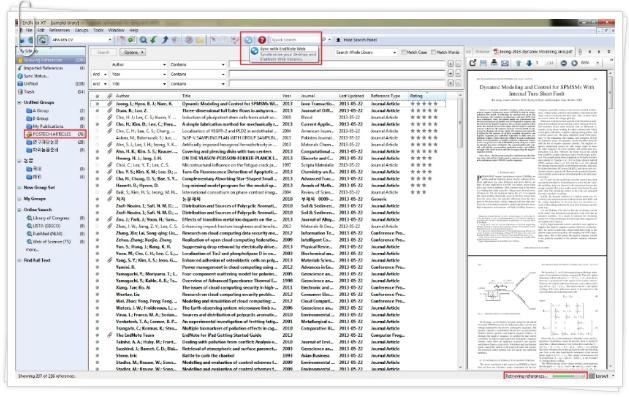
Task: Click the Find Open Link toolbar icon
Action: [189, 40]
